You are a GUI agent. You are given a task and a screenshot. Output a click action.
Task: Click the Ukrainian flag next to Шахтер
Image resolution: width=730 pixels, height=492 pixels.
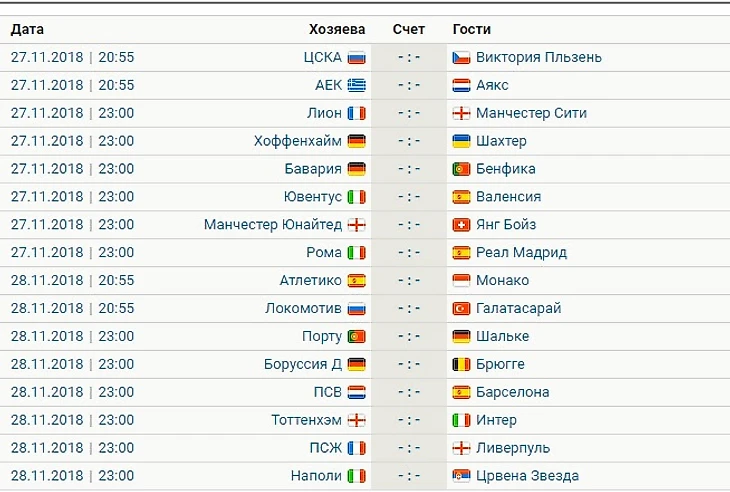coord(461,142)
